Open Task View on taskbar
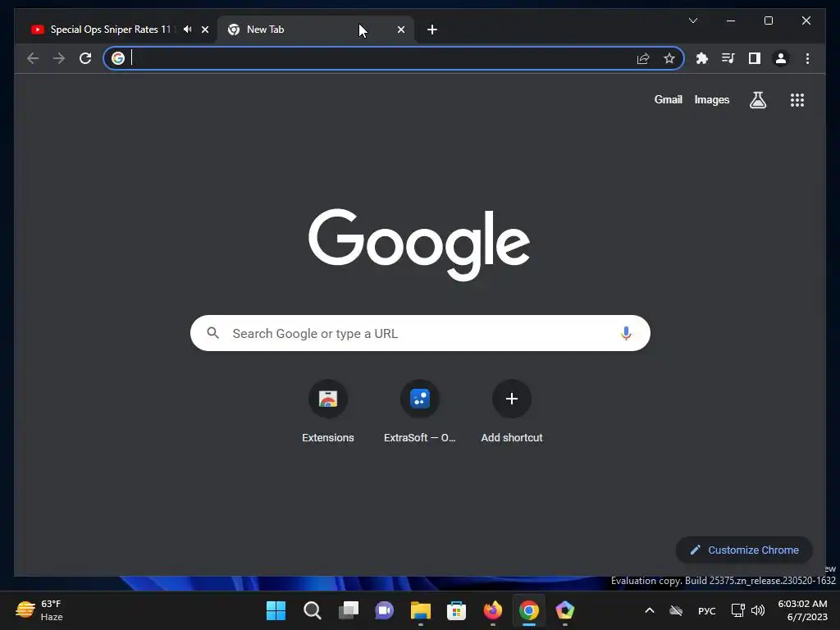The width and height of the screenshot is (840, 630). 348,610
